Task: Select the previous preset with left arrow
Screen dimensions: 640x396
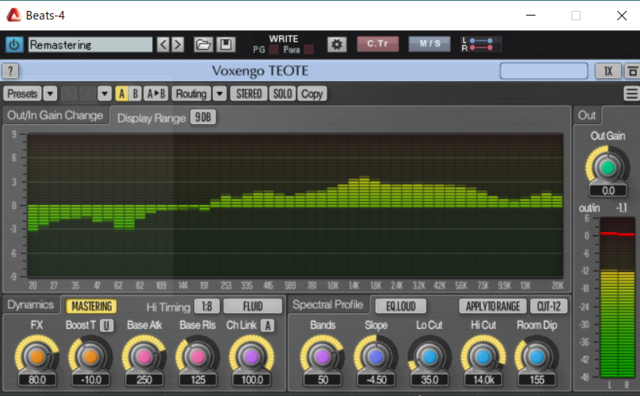Action: coord(163,44)
